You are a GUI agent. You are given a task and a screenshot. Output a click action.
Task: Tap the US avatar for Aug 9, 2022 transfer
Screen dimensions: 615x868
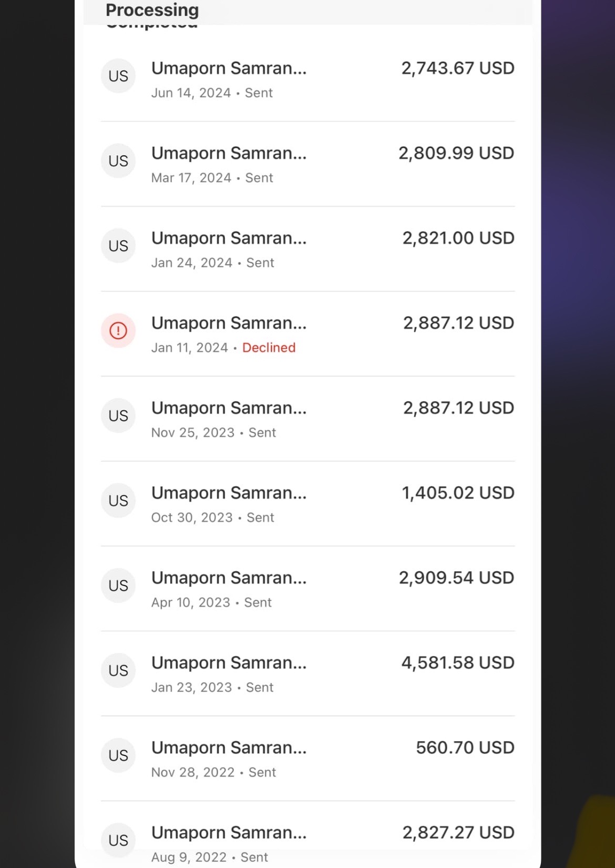(x=118, y=840)
